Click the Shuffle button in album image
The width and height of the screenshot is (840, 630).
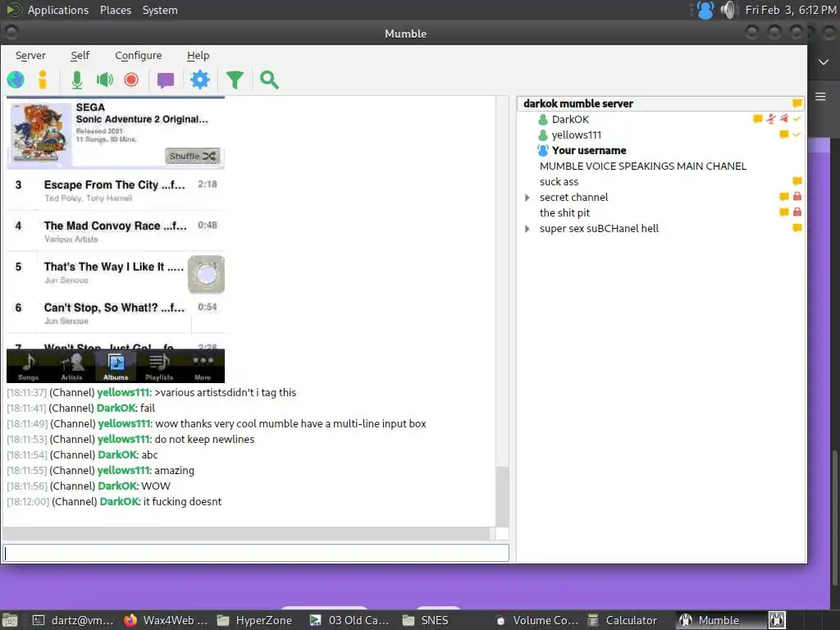click(x=192, y=156)
